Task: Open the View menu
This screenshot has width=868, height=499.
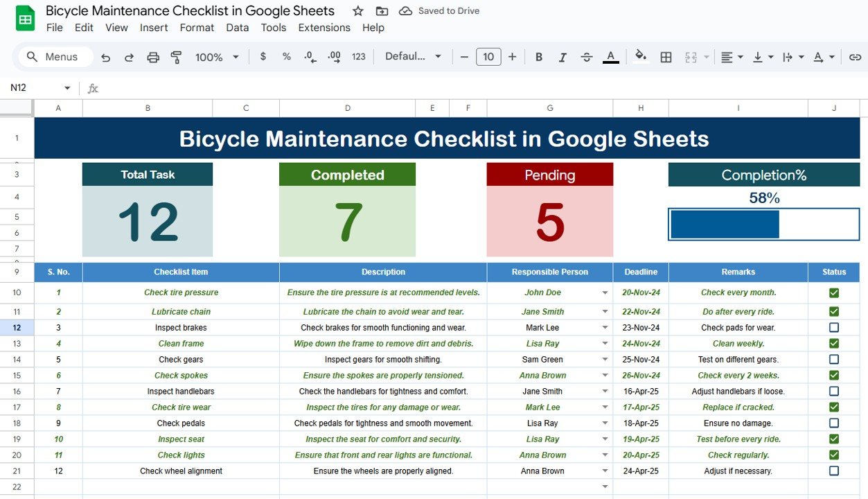Action: (116, 28)
